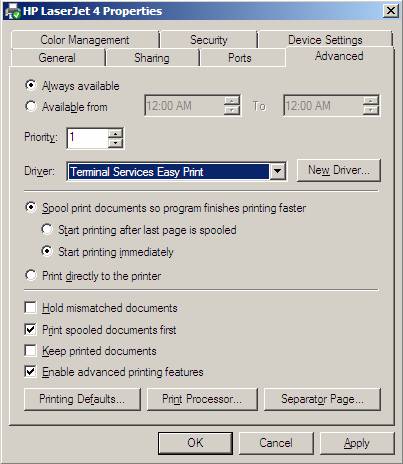Image resolution: width=403 pixels, height=464 pixels.
Task: Decrease Priority with the down spinner arrow
Action: (x=115, y=143)
